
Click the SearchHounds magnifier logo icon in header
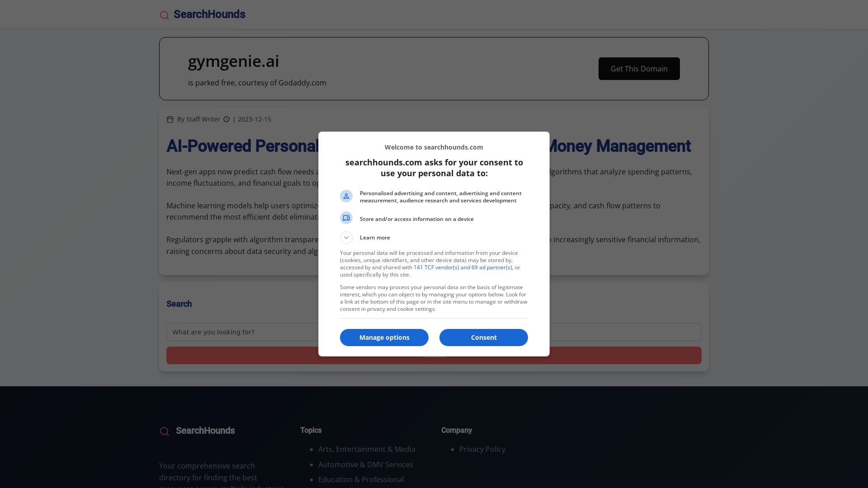click(165, 15)
